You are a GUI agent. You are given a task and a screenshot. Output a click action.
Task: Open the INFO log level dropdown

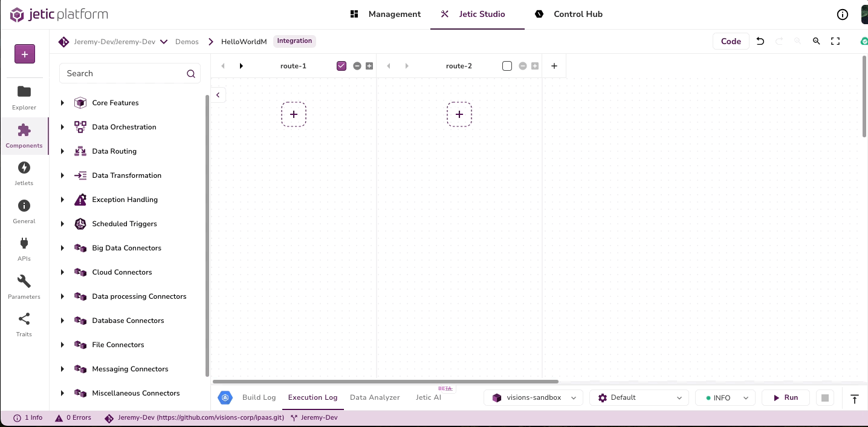725,397
